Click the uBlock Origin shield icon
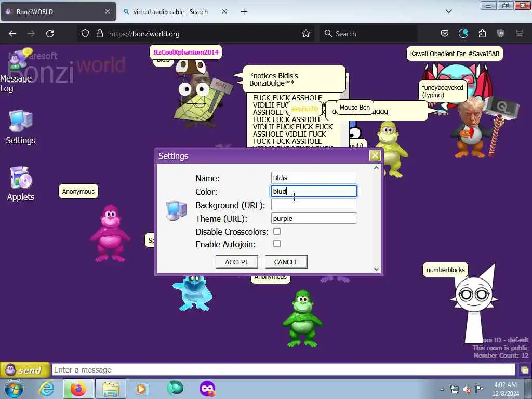This screenshot has height=399, width=532. tap(500, 33)
